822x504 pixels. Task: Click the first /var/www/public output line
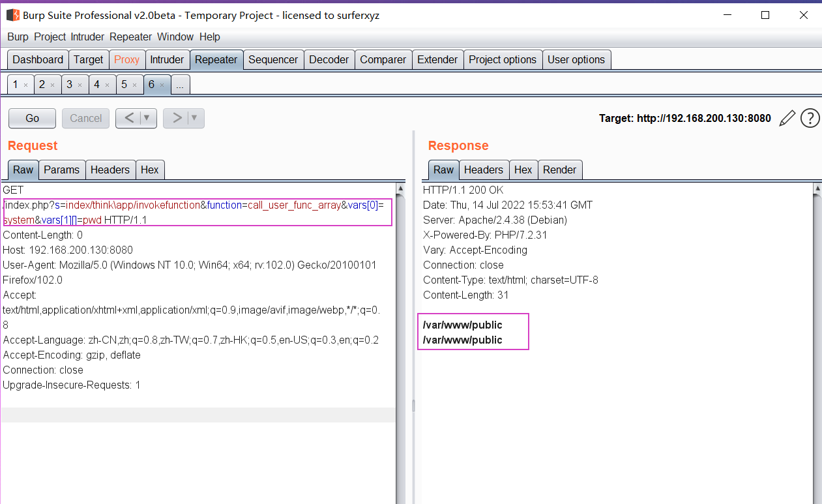pos(463,325)
